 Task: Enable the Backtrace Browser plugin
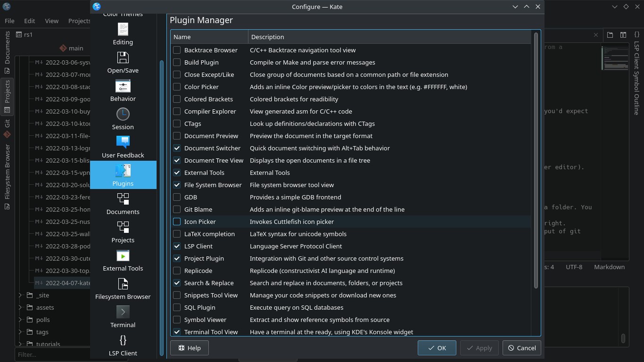tap(177, 50)
